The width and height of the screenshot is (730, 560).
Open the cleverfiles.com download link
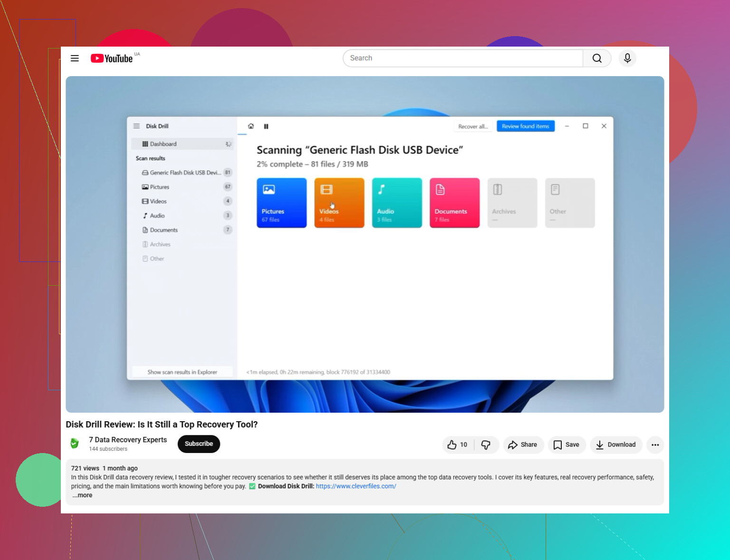point(356,486)
